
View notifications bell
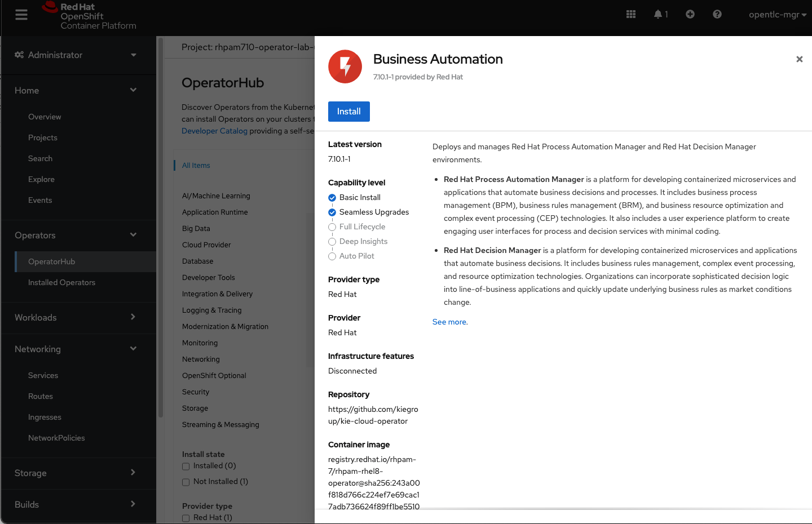(660, 14)
